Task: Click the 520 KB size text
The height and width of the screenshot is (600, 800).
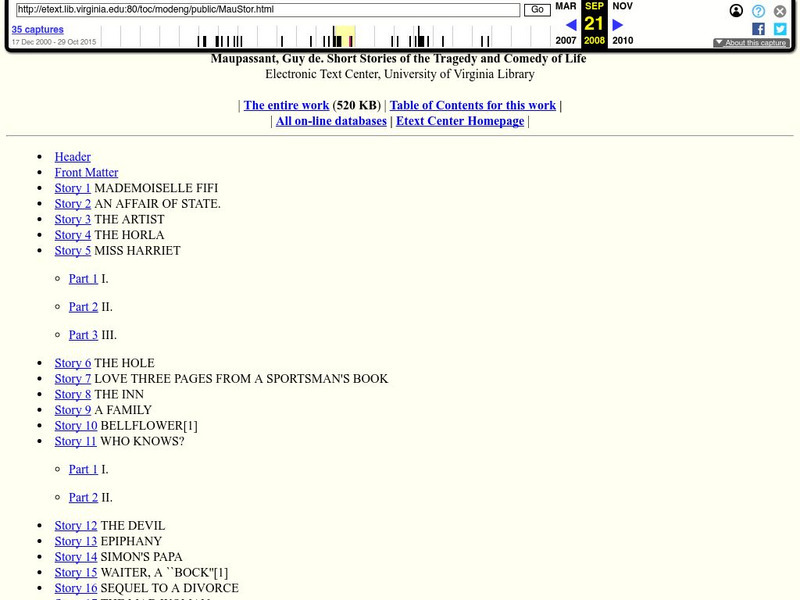Action: click(x=357, y=105)
